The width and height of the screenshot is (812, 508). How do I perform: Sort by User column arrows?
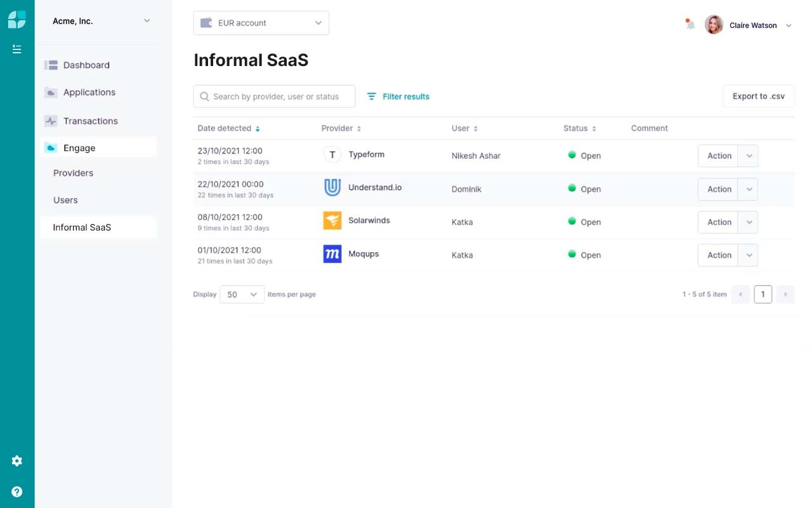476,129
